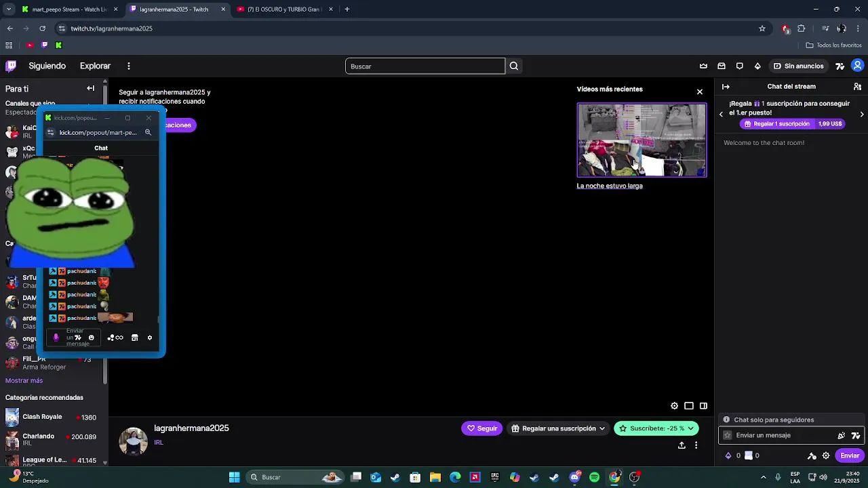
Task: Open the notifications inbox icon
Action: coord(722,66)
